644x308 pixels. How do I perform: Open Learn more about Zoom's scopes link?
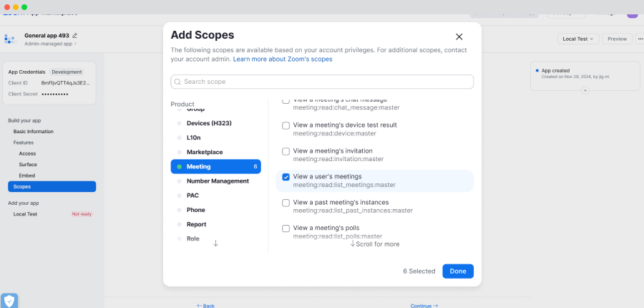pyautogui.click(x=283, y=59)
